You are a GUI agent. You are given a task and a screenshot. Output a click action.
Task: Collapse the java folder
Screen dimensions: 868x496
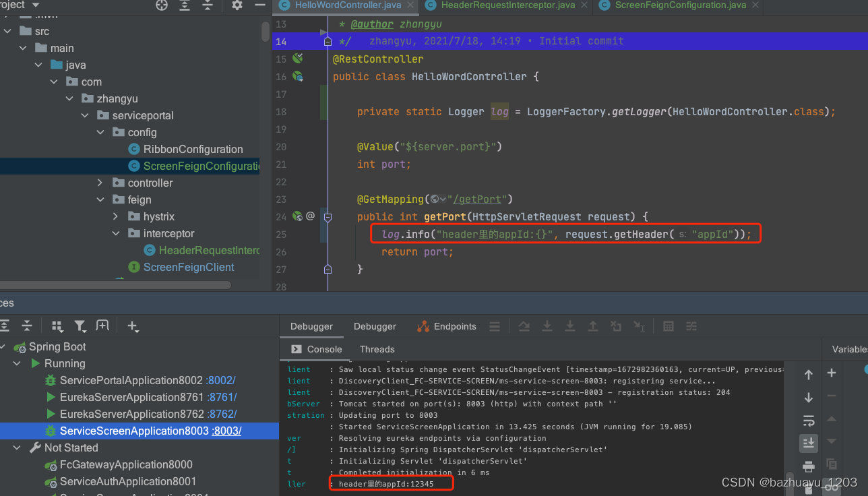(x=38, y=65)
